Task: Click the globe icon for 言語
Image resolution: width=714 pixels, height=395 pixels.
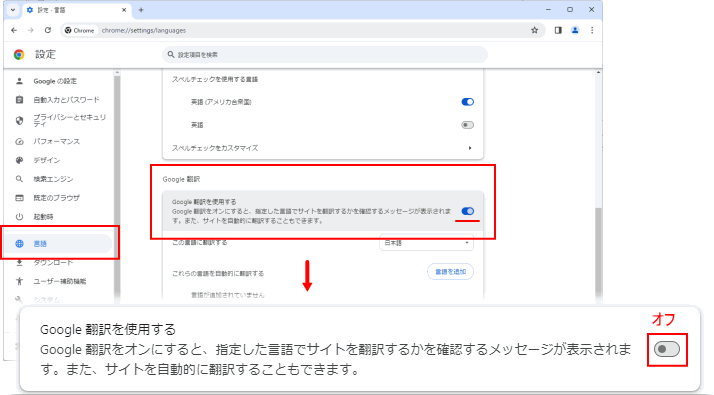Action: coord(19,244)
